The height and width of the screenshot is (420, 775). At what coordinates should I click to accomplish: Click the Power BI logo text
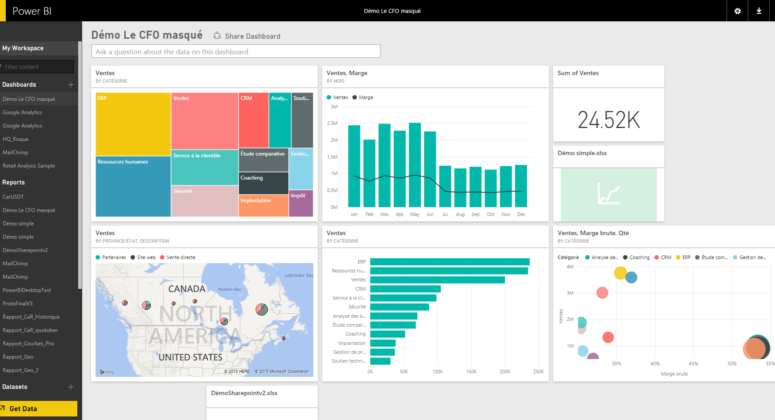(x=32, y=11)
